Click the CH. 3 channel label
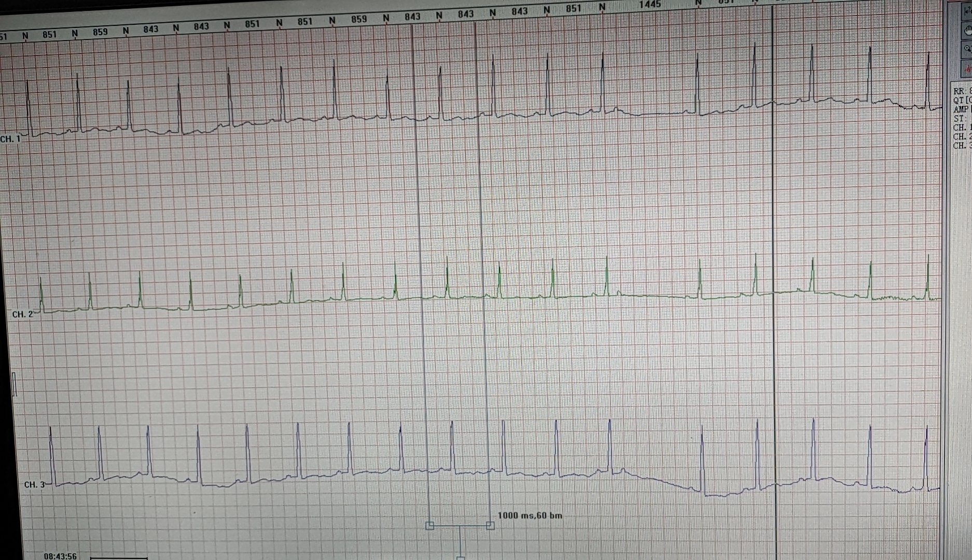This screenshot has height=560, width=972. (x=35, y=484)
